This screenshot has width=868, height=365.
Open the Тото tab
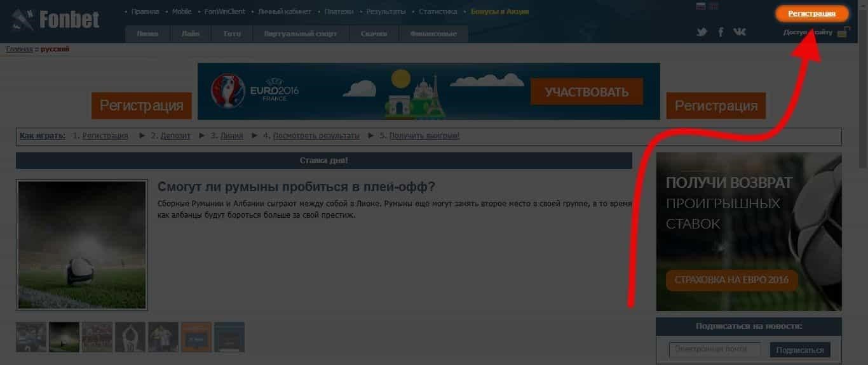coord(232,34)
